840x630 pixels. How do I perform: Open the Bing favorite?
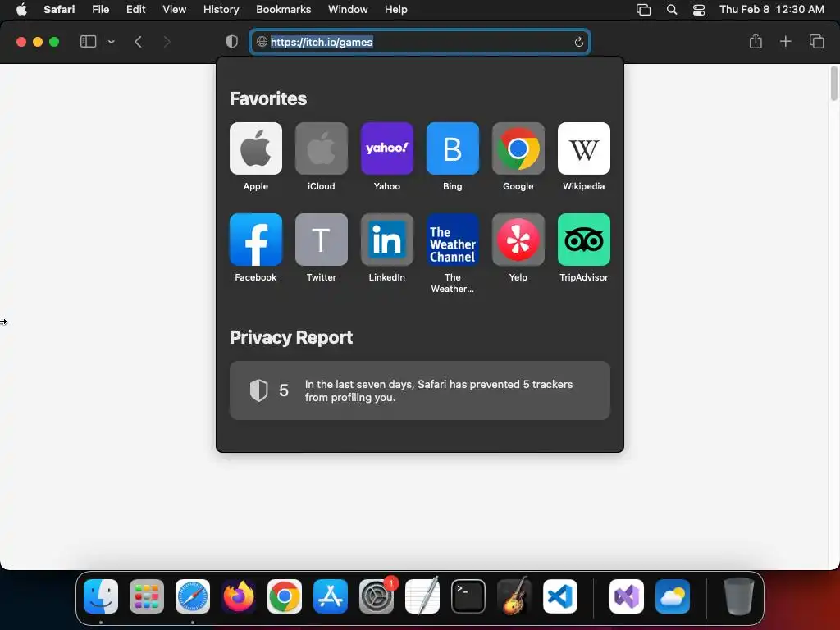[x=452, y=148]
